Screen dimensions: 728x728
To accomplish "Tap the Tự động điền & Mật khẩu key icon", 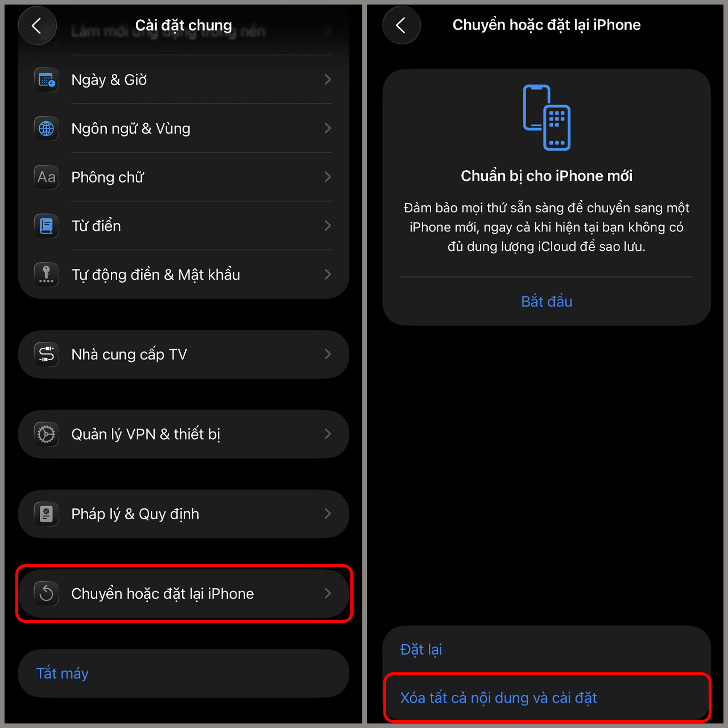I will pos(46,275).
